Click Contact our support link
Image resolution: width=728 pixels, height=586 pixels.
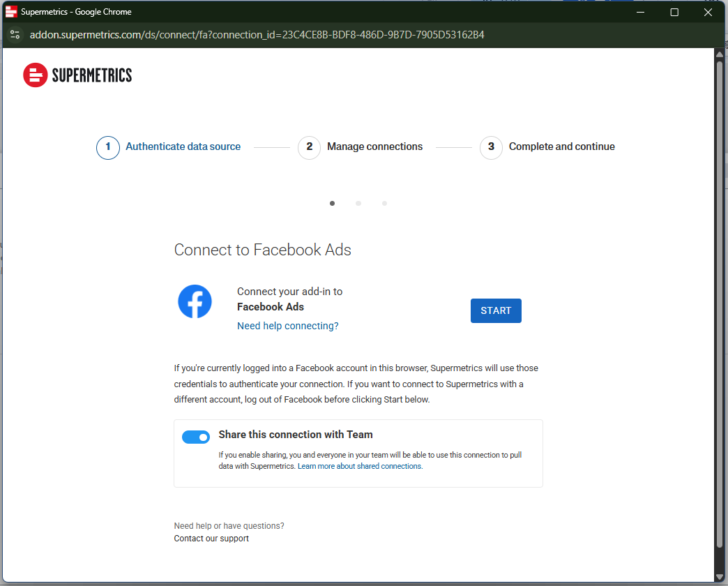[x=211, y=539]
